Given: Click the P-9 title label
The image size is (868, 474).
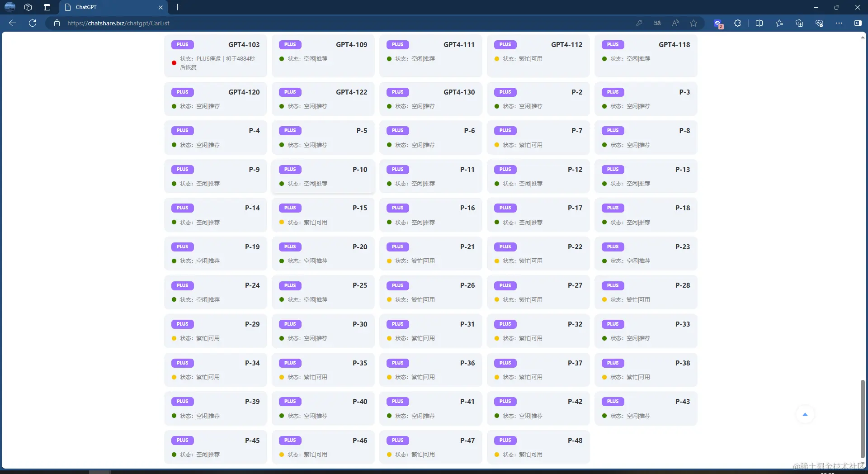Looking at the screenshot, I should click(254, 169).
